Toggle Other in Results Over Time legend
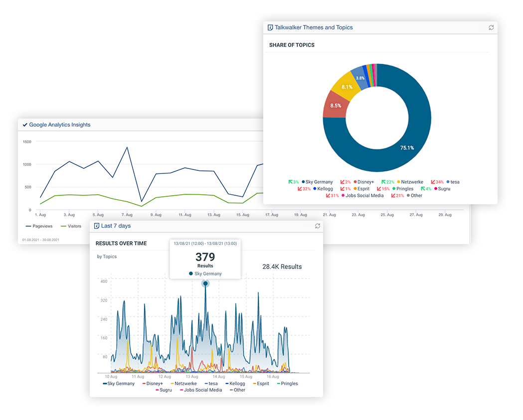The image size is (523, 420). pyautogui.click(x=237, y=390)
